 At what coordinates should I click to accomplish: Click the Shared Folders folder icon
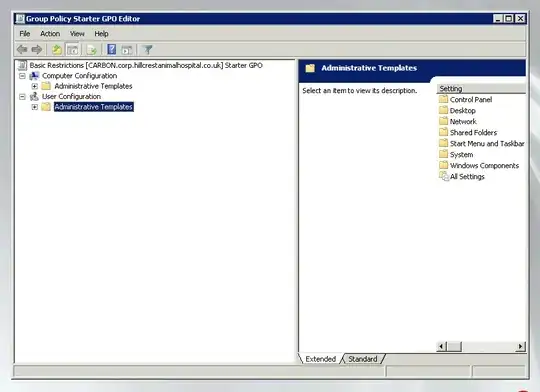pos(443,132)
